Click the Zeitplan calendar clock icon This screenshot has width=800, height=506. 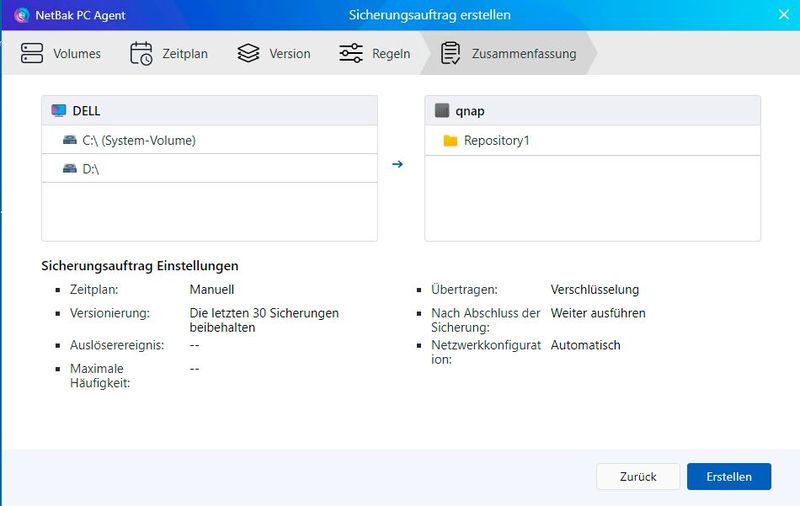tap(141, 54)
